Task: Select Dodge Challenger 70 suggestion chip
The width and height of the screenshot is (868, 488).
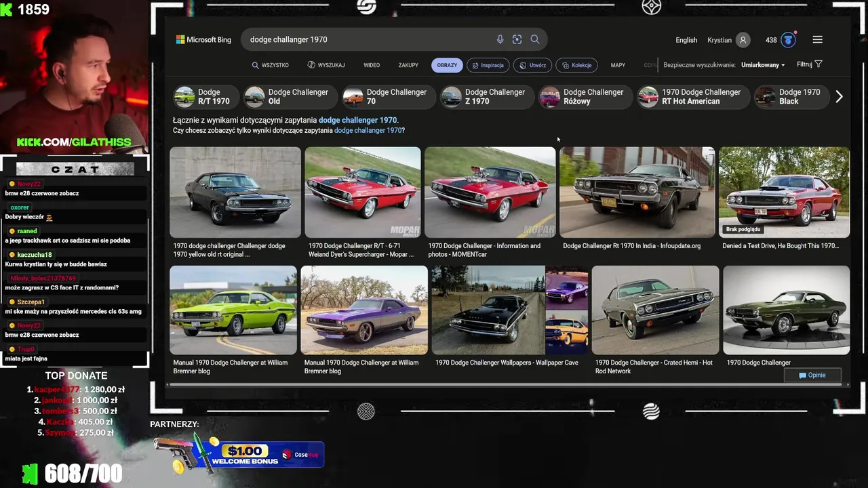Action: tap(388, 97)
